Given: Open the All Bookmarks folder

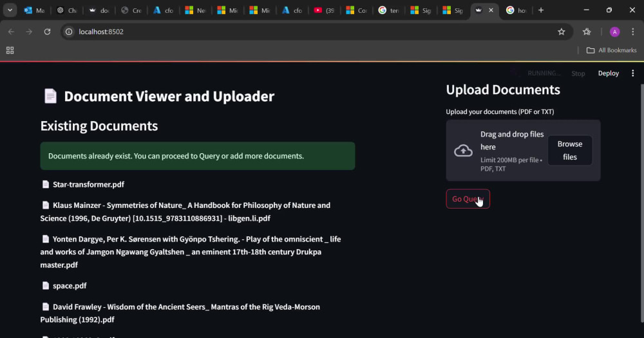Looking at the screenshot, I should (612, 50).
